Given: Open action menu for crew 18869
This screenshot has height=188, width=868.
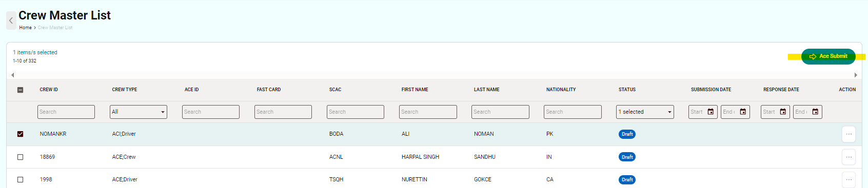Looking at the screenshot, I should point(849,157).
